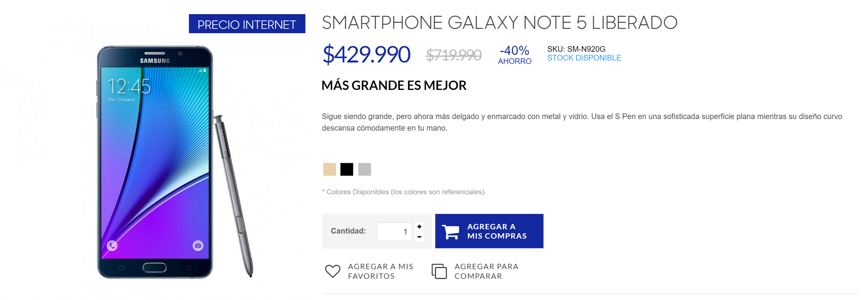Click the -40% AHORRO discount label
Screen dimensions: 868x300
tap(515, 55)
